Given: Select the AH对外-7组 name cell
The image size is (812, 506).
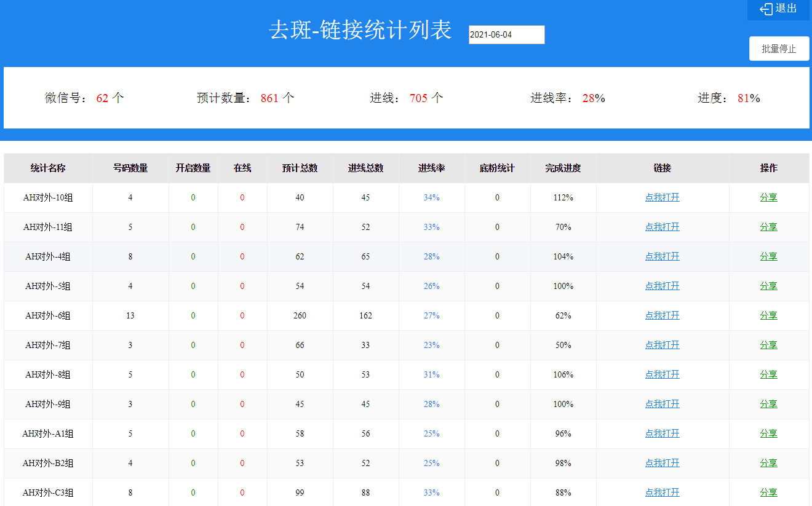Looking at the screenshot, I should pyautogui.click(x=48, y=345).
